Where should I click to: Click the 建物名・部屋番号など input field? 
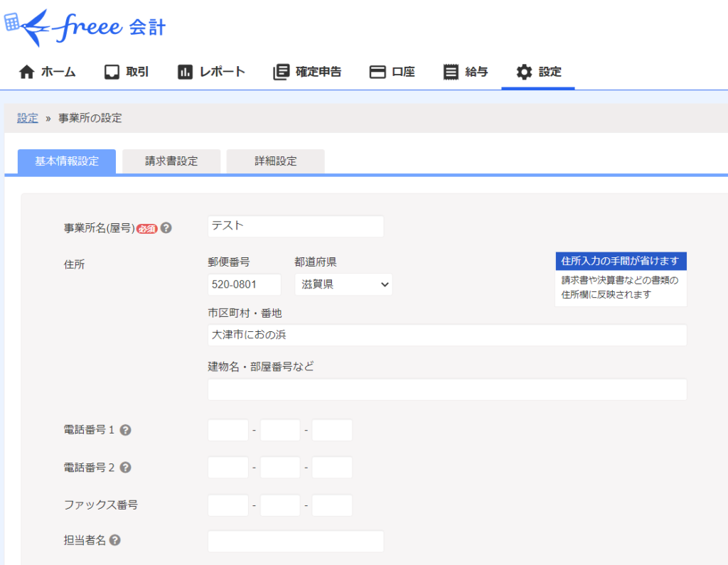[x=446, y=389]
